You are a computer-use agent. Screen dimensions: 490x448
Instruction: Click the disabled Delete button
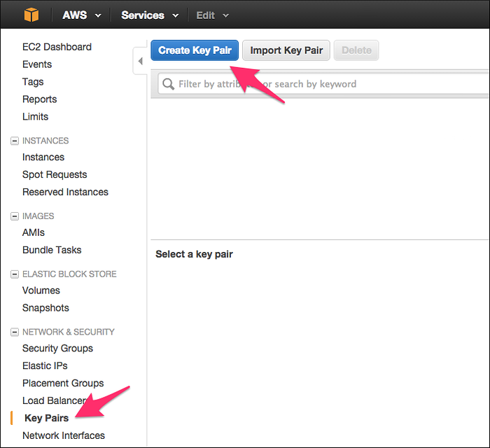(356, 50)
